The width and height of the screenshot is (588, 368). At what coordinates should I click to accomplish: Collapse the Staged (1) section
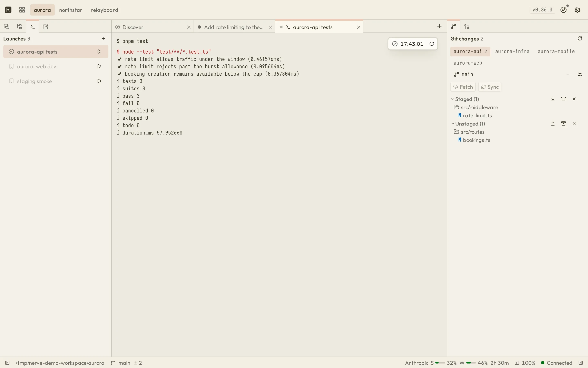tap(465, 99)
